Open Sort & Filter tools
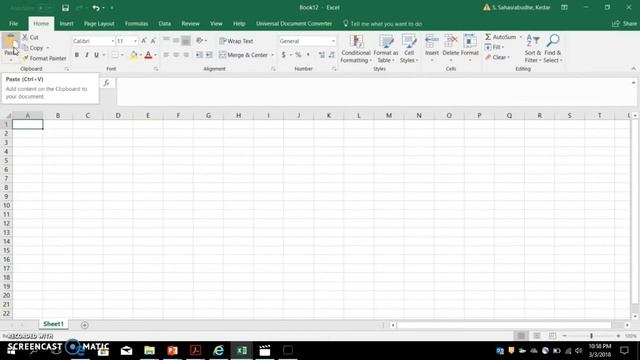This screenshot has height=360, width=640. pos(533,49)
